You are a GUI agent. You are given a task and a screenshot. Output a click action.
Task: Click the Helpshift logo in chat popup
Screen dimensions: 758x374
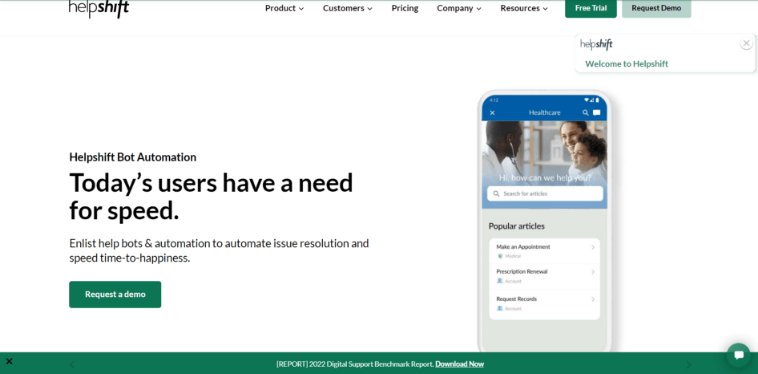[596, 44]
